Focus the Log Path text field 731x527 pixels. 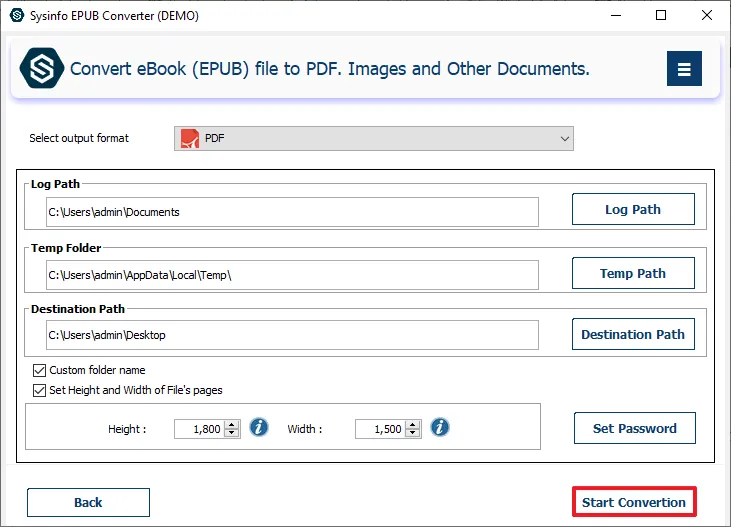tap(292, 212)
